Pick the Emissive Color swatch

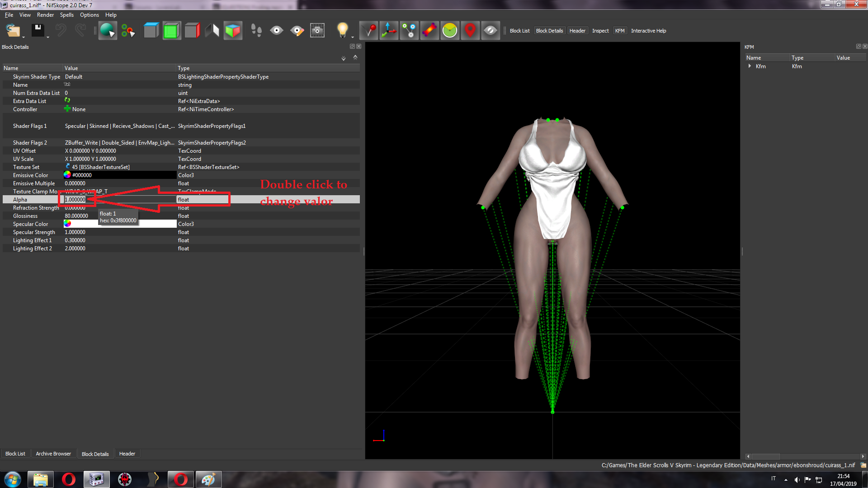[67, 175]
